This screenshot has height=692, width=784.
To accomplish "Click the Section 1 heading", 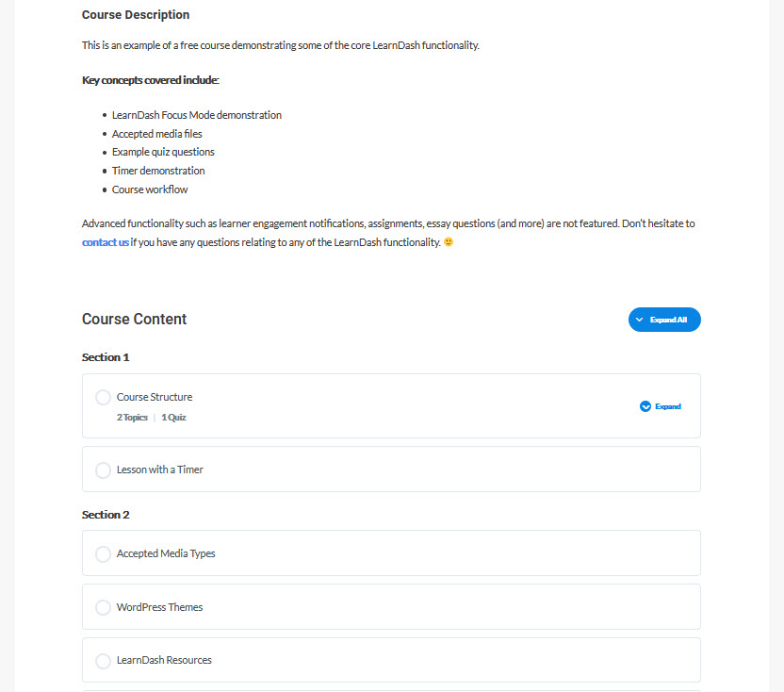I will coord(106,357).
